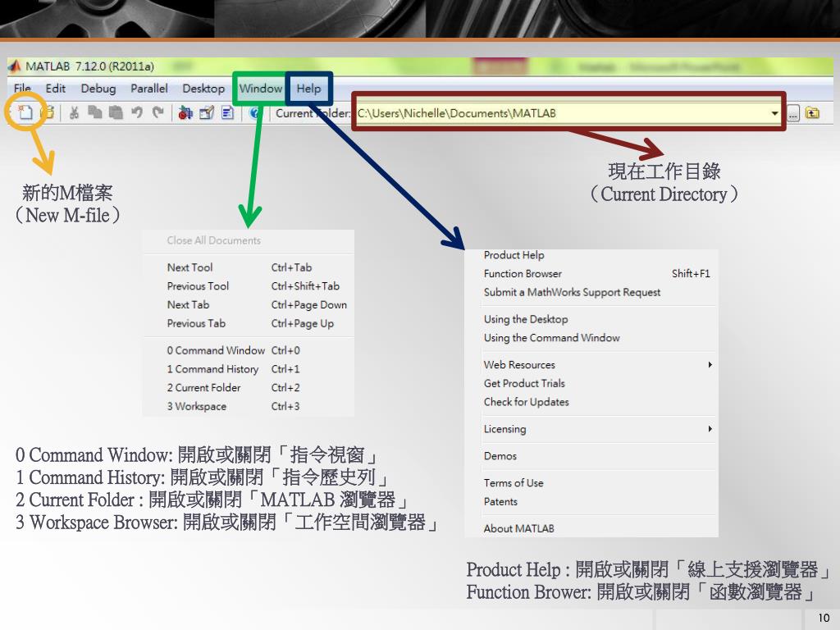Click the blue Help question mark icon
840x630 pixels.
pos(255,112)
